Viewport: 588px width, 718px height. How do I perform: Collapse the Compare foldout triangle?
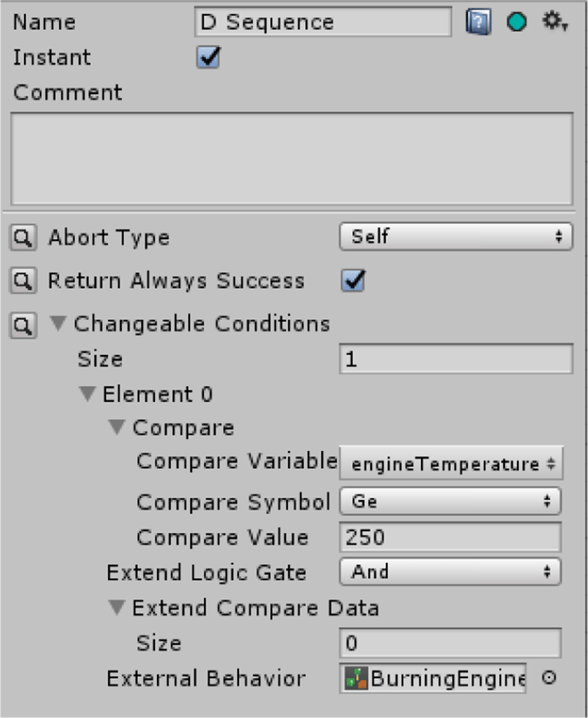117,428
